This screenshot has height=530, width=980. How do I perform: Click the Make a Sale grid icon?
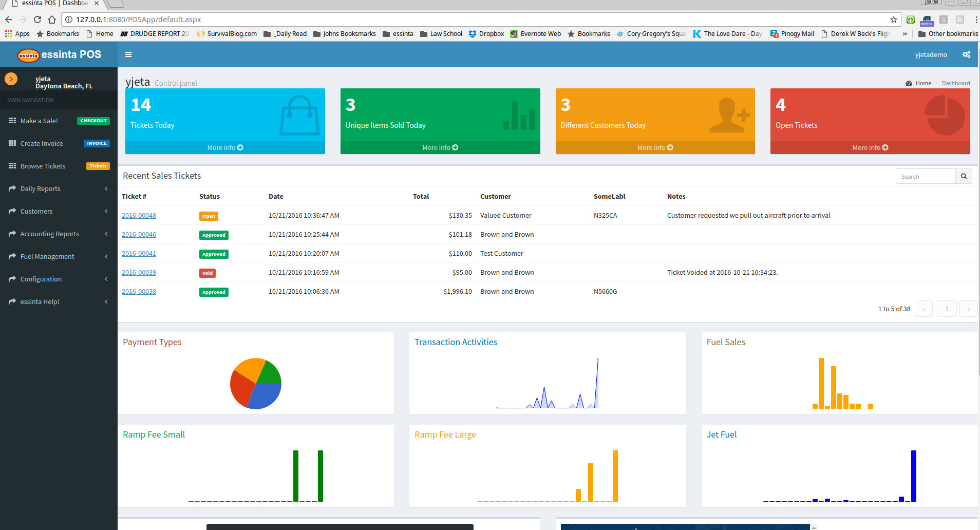(12, 121)
